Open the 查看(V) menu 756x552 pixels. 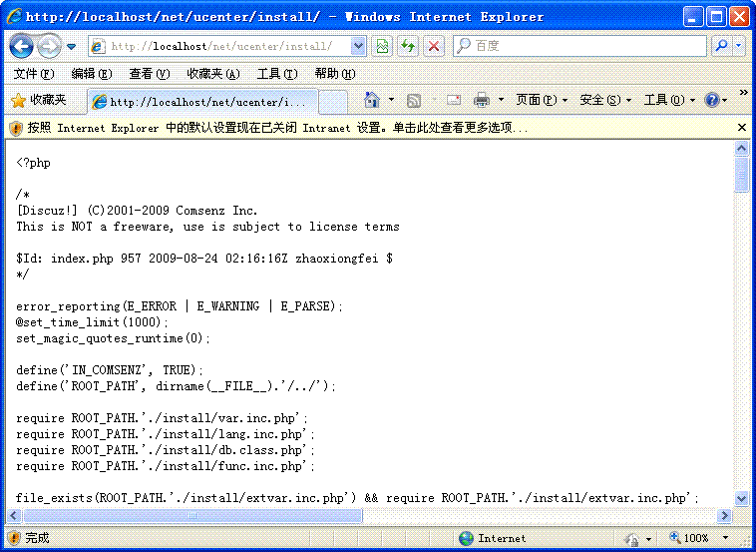(150, 74)
